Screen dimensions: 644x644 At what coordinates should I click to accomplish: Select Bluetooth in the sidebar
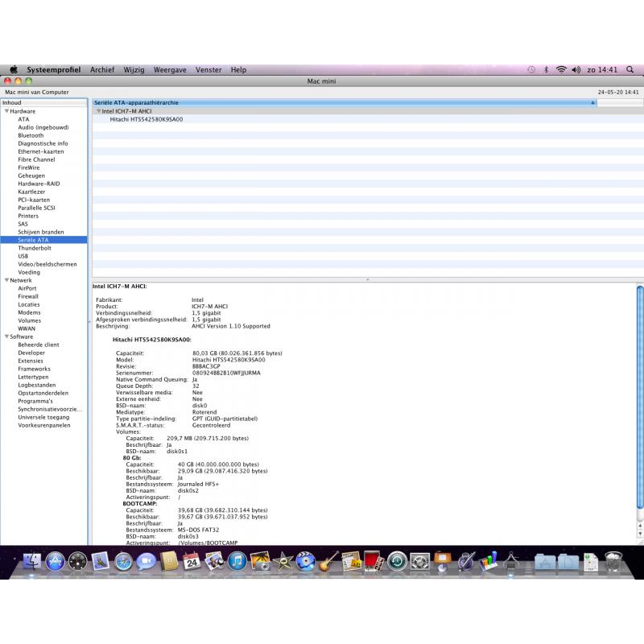tap(31, 135)
